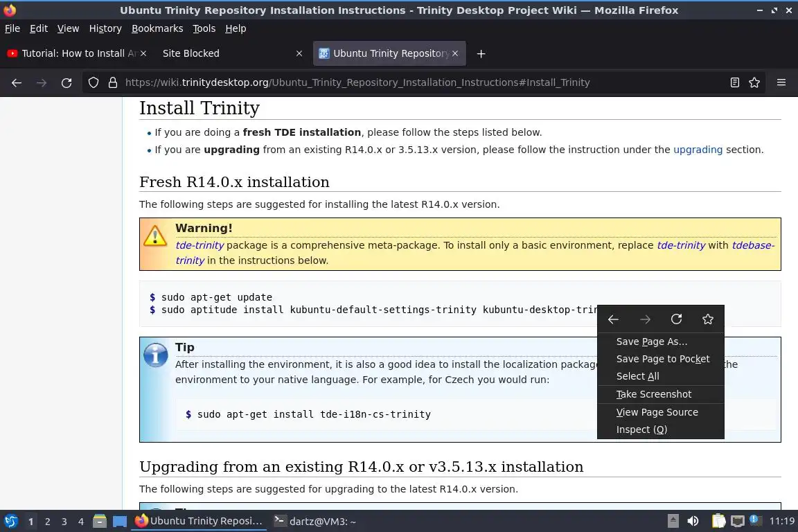Open the History menu
The width and height of the screenshot is (798, 532).
pos(105,28)
